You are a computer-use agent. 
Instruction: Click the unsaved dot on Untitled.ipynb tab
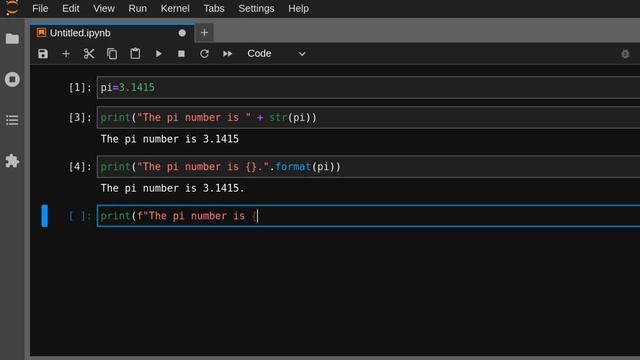182,33
